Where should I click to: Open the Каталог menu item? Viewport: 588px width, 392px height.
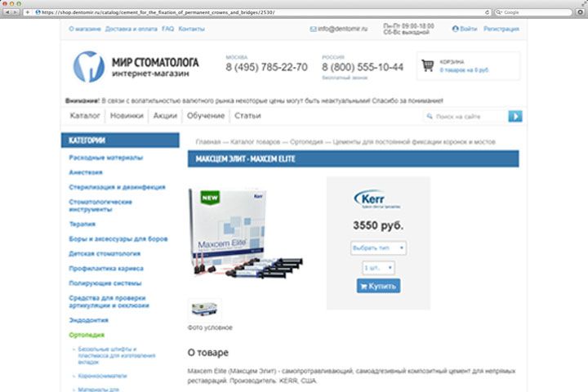click(85, 115)
